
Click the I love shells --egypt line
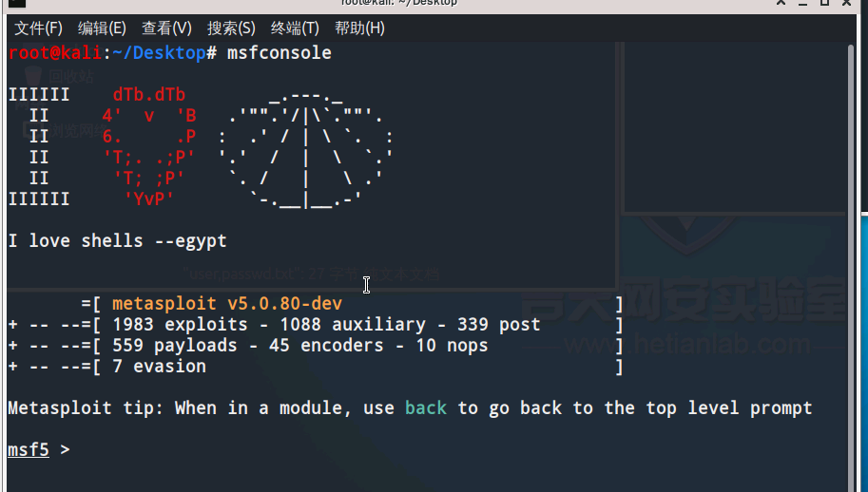pyautogui.click(x=117, y=241)
